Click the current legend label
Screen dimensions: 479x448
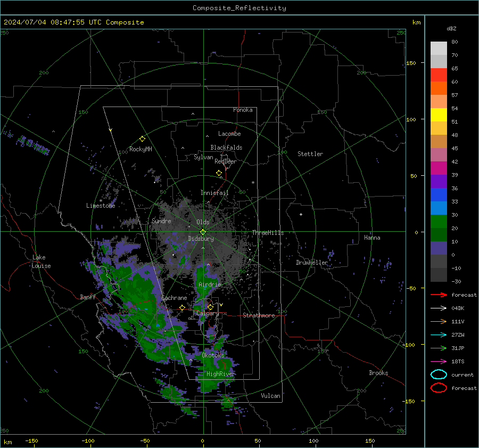coord(463,374)
